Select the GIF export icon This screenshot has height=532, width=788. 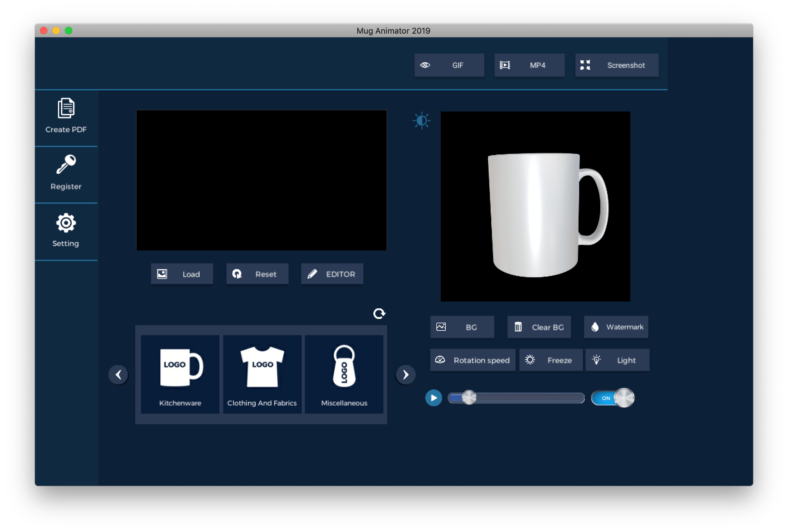pyautogui.click(x=425, y=65)
